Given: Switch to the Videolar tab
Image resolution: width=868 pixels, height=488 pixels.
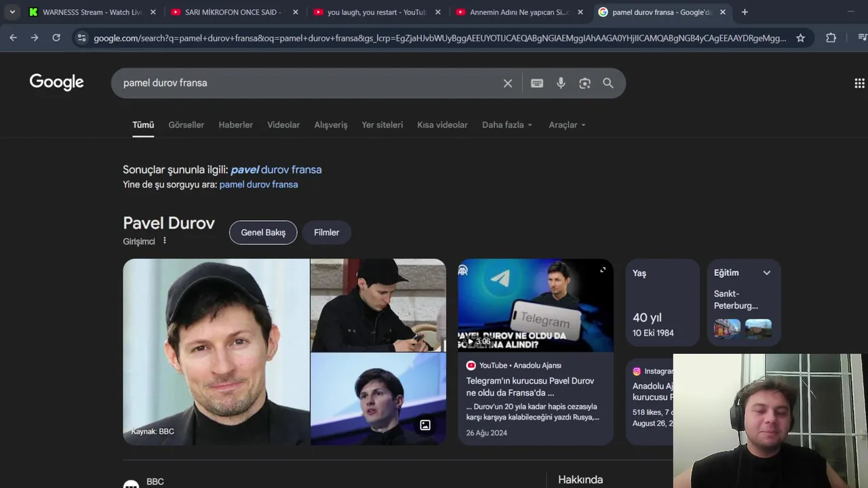Looking at the screenshot, I should 283,125.
